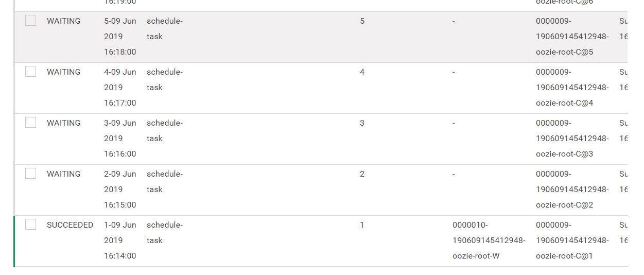Select the checkbox for action 3 row

pyautogui.click(x=31, y=123)
